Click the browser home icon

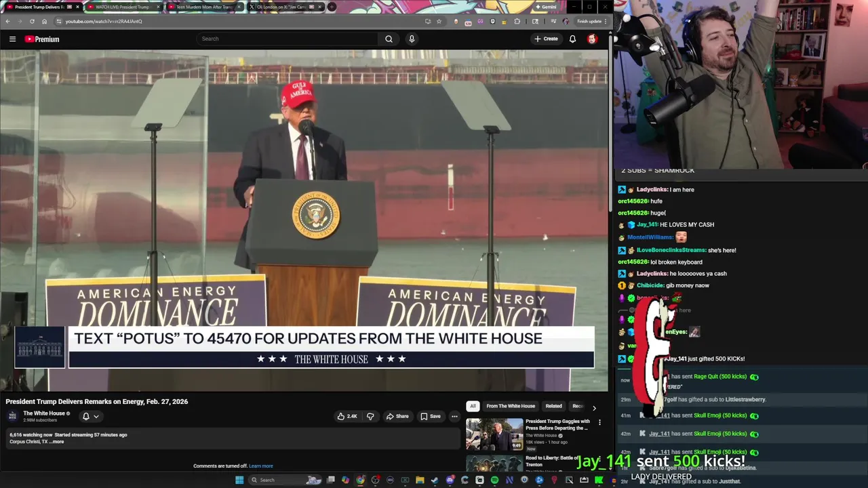[x=44, y=21]
